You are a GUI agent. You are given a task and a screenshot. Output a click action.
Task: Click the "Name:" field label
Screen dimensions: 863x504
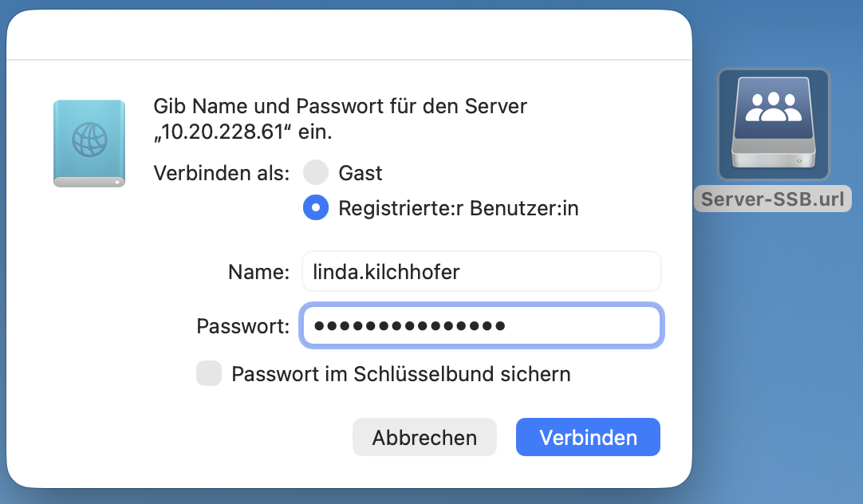tap(258, 272)
